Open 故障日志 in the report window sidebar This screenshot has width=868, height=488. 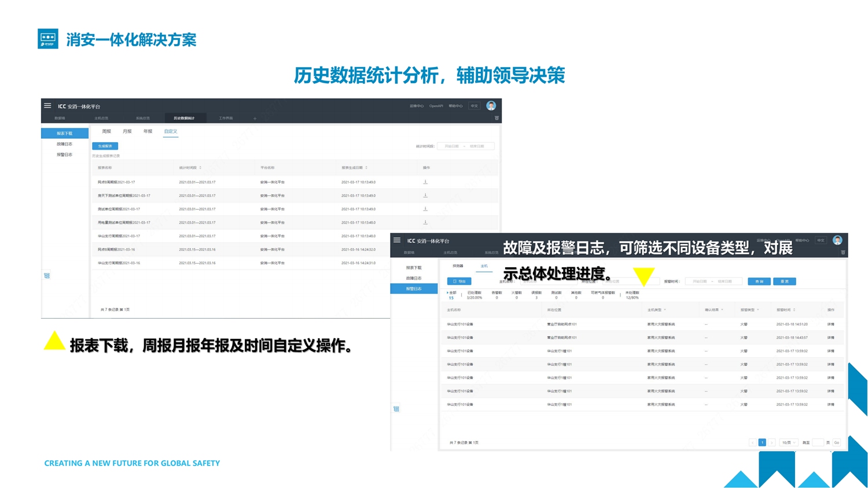tap(64, 144)
